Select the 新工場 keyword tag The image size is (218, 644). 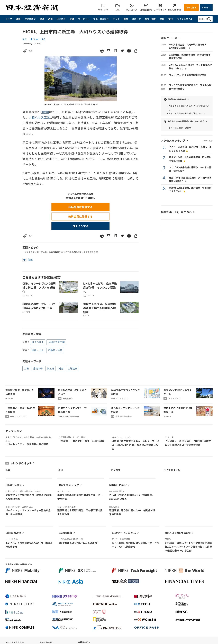(50, 368)
